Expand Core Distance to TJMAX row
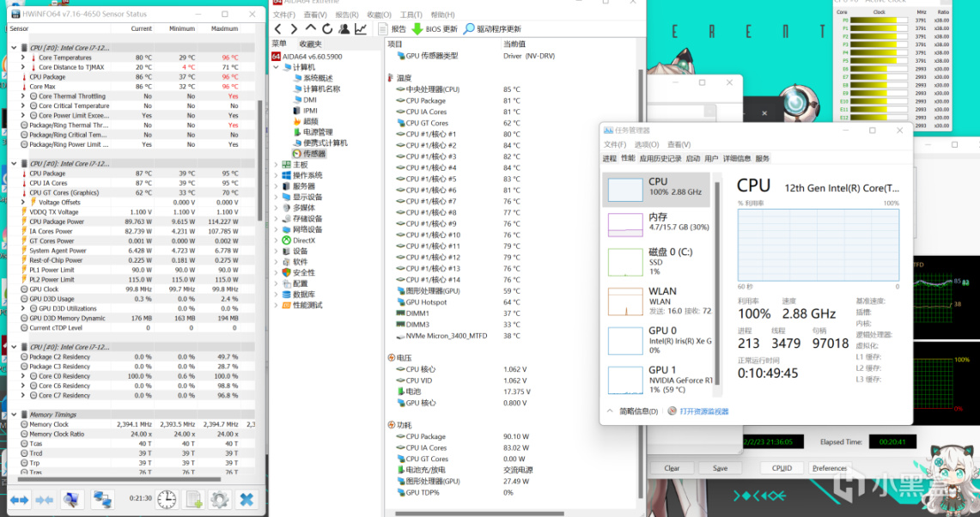The width and height of the screenshot is (980, 517). pyautogui.click(x=23, y=67)
